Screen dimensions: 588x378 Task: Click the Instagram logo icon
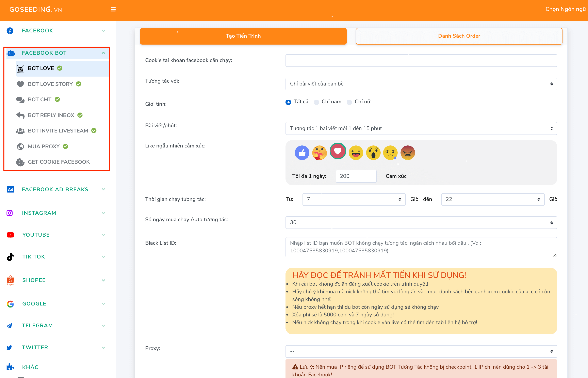10,213
